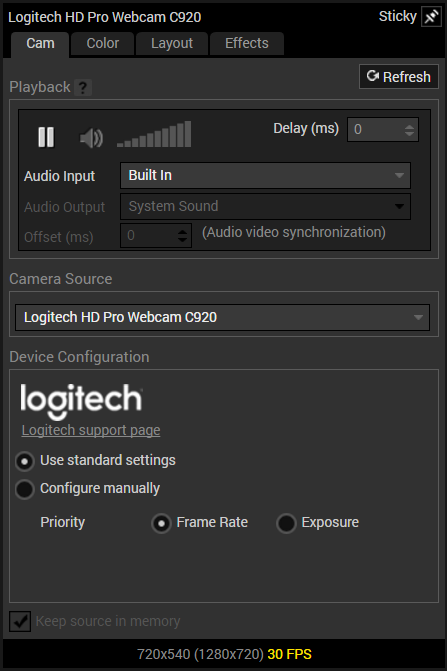Select Use standard settings option
The height and width of the screenshot is (671, 447).
[24, 461]
